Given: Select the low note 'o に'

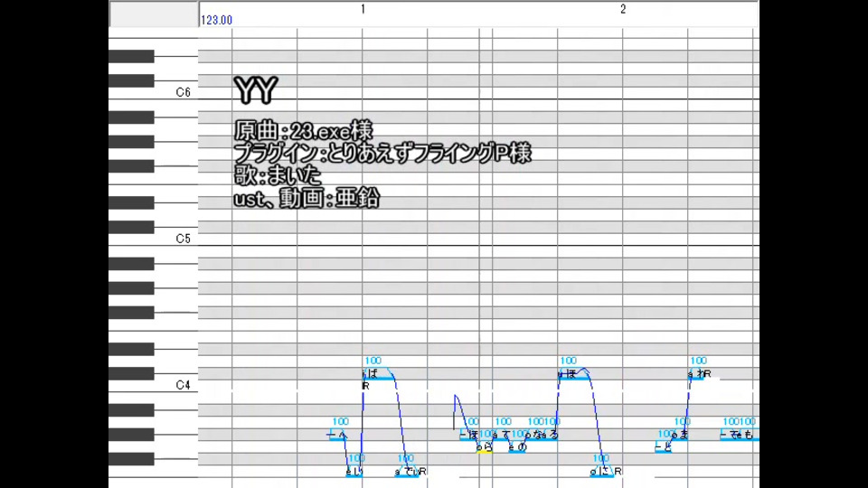Looking at the screenshot, I should [x=602, y=473].
